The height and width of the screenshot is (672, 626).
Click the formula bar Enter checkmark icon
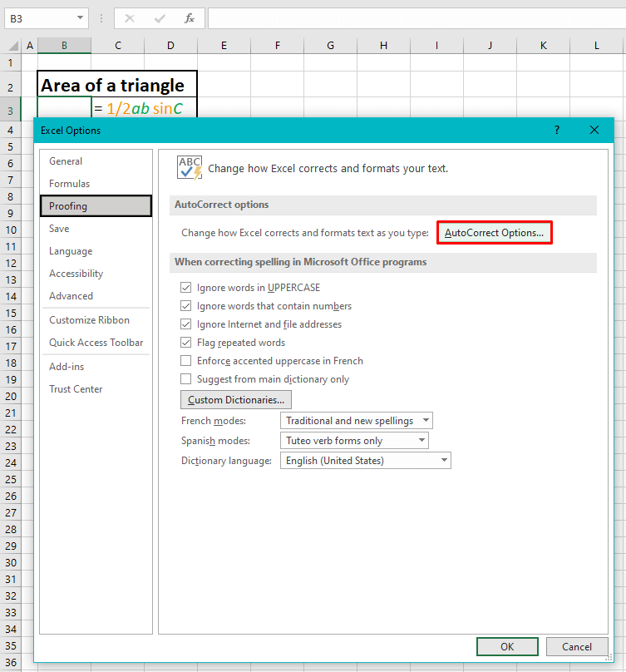160,18
